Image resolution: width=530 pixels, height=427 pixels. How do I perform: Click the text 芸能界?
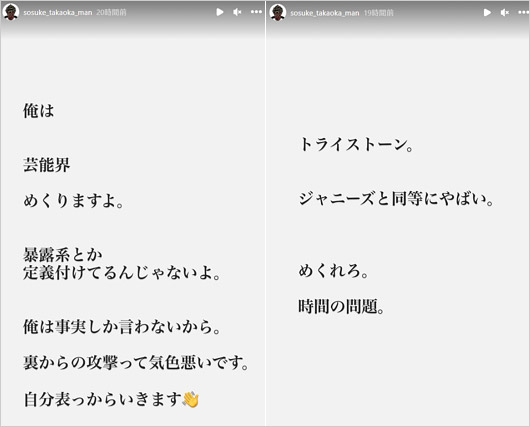pos(47,165)
